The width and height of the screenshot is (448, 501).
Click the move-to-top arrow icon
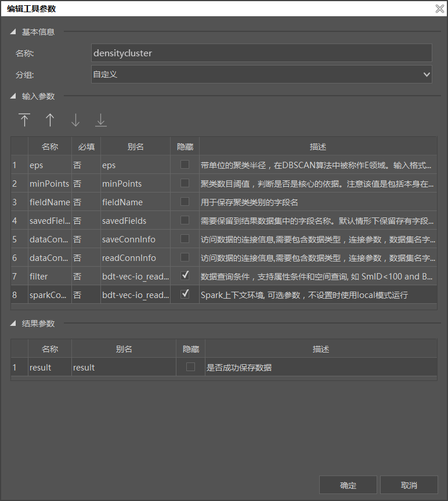24,120
